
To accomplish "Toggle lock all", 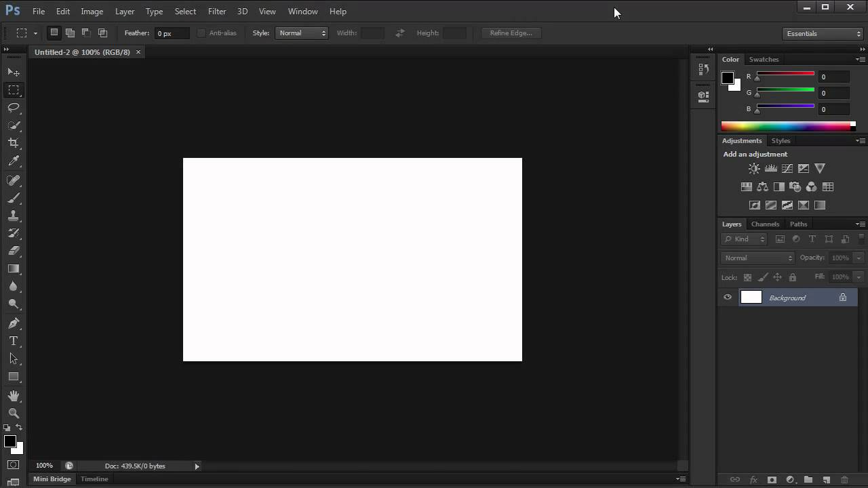I will pos(793,277).
